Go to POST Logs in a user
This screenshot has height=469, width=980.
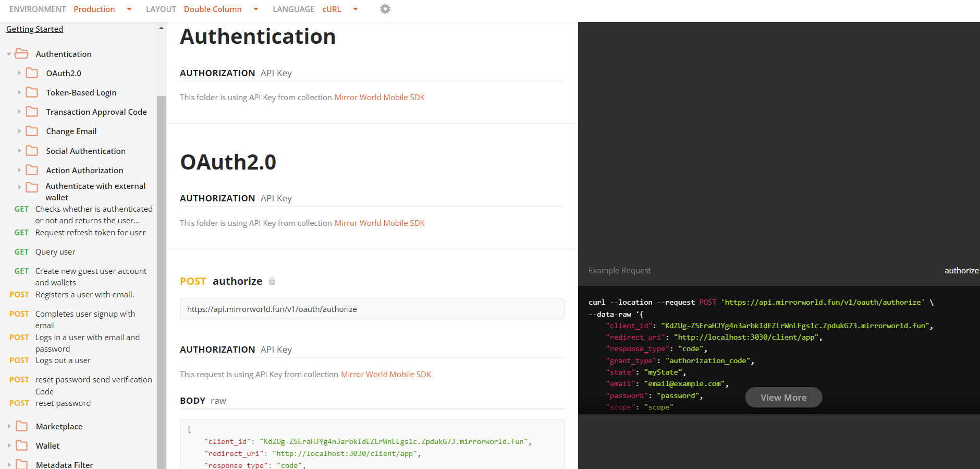point(75,343)
